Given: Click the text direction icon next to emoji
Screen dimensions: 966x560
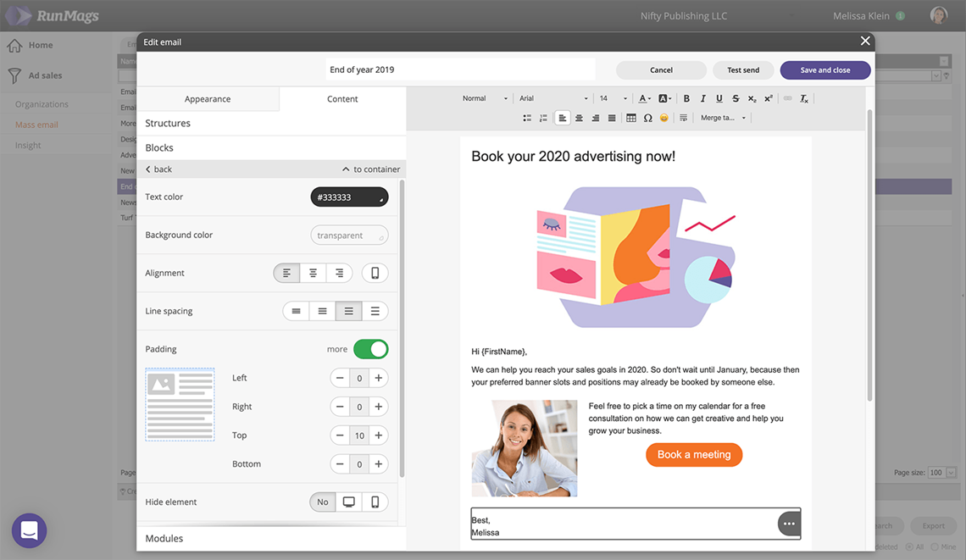Looking at the screenshot, I should pos(683,118).
